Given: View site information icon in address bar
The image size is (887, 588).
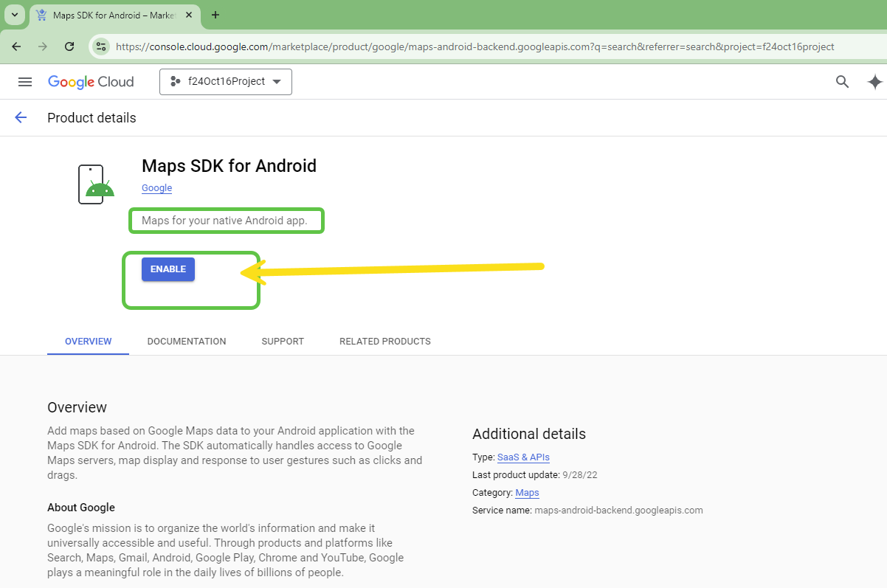Looking at the screenshot, I should [101, 46].
